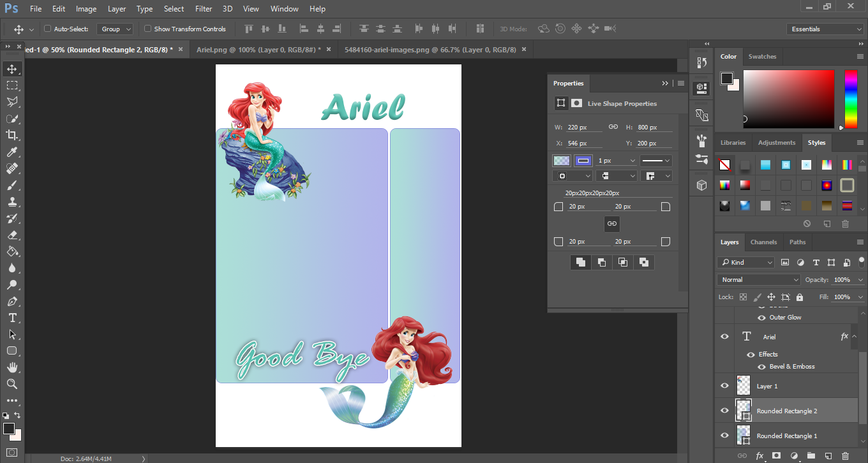This screenshot has height=463, width=868.
Task: Open the Filter menu
Action: [x=204, y=9]
